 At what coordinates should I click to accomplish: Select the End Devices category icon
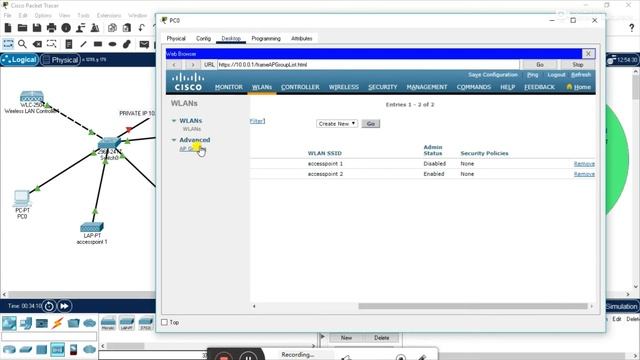point(26,323)
